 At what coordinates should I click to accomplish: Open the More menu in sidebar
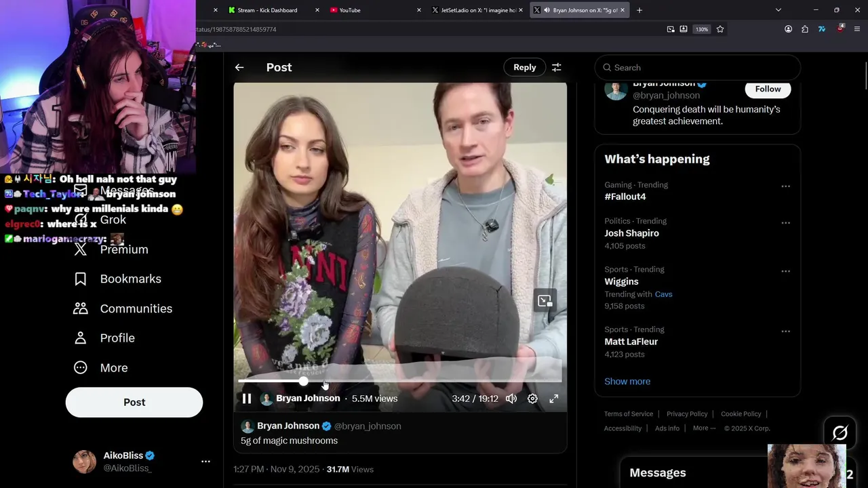[x=100, y=367]
